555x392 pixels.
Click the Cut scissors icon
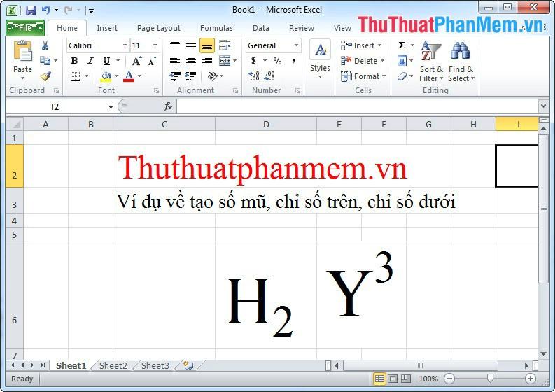pos(45,45)
